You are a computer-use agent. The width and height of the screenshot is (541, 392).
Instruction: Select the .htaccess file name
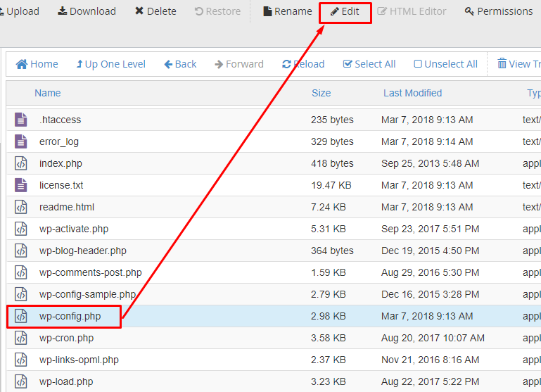pyautogui.click(x=60, y=120)
